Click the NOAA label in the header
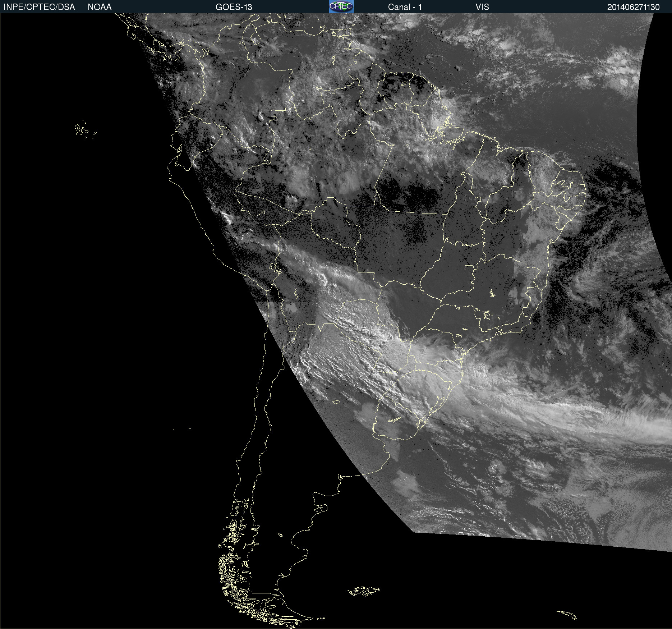 coord(100,7)
